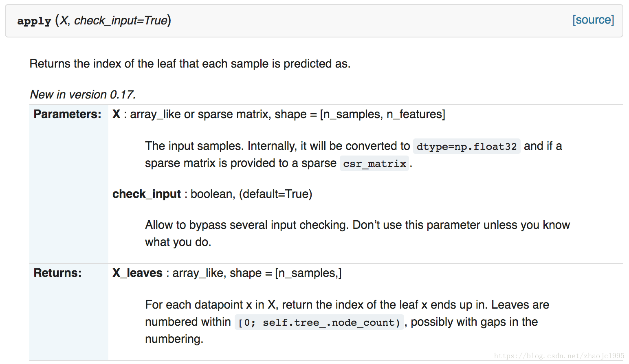
Task: Click 'possibly with gaps in the' text
Action: (x=474, y=322)
